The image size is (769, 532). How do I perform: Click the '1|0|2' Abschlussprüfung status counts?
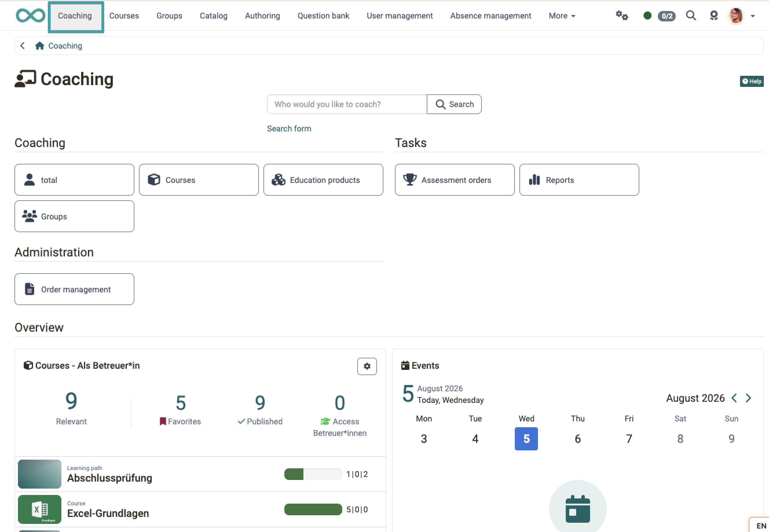tap(357, 474)
